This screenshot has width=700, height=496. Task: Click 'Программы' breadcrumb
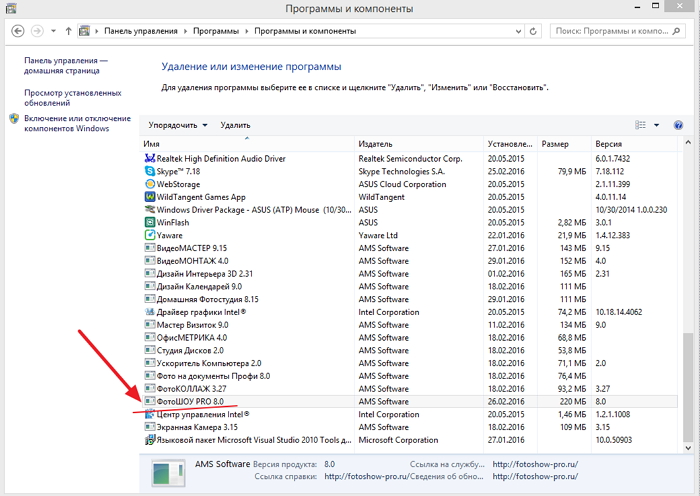point(216,31)
